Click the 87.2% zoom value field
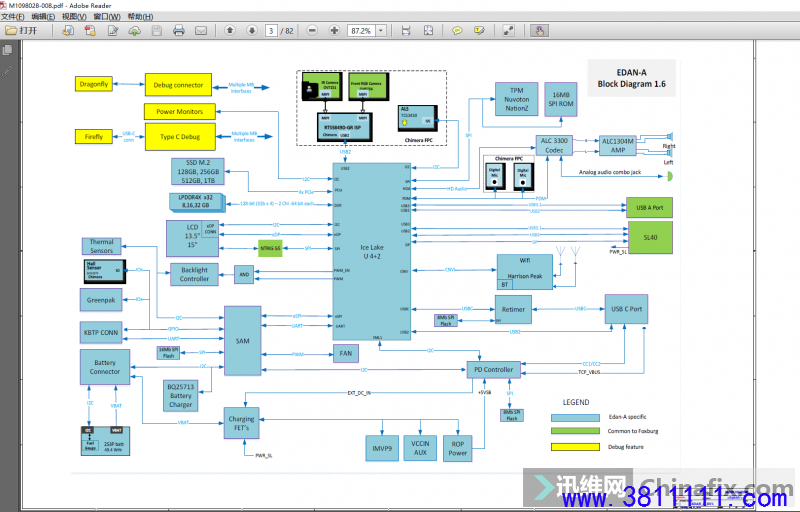The width and height of the screenshot is (800, 512). (x=361, y=31)
